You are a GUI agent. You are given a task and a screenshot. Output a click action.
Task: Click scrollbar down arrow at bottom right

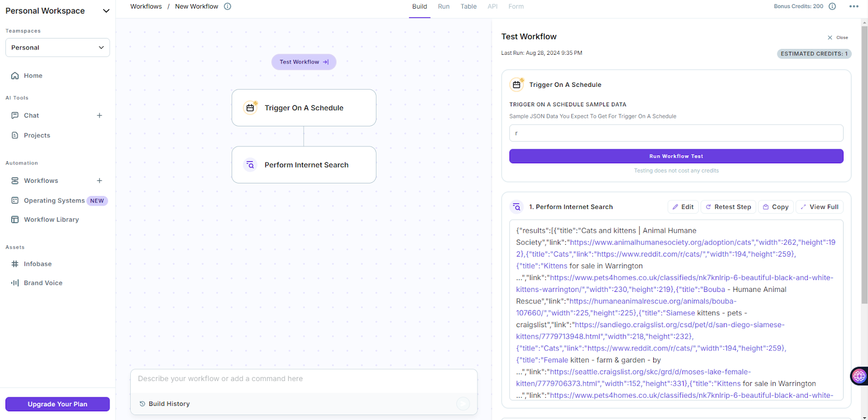click(864, 417)
